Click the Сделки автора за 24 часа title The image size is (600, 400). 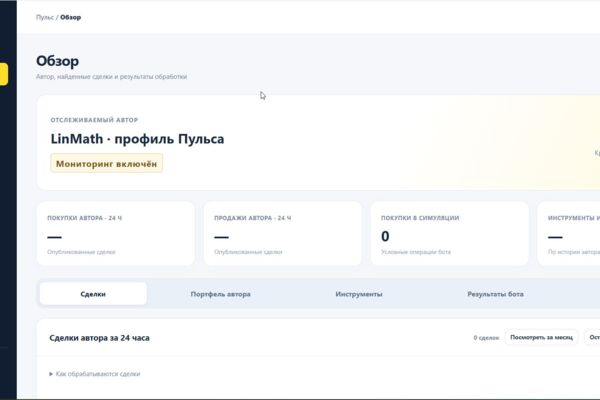click(x=99, y=338)
